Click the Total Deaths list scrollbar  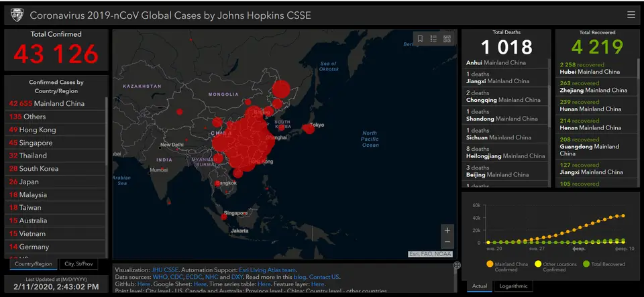[x=549, y=106]
